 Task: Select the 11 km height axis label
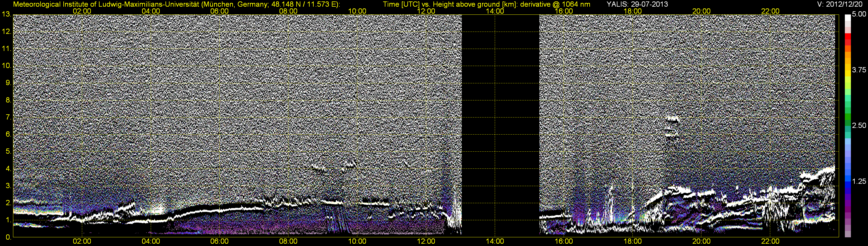click(x=6, y=49)
